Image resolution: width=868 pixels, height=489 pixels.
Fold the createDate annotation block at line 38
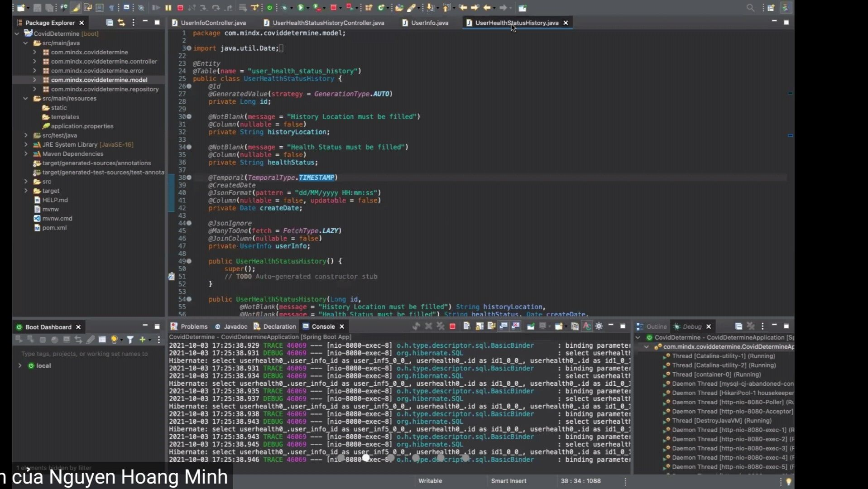(189, 177)
